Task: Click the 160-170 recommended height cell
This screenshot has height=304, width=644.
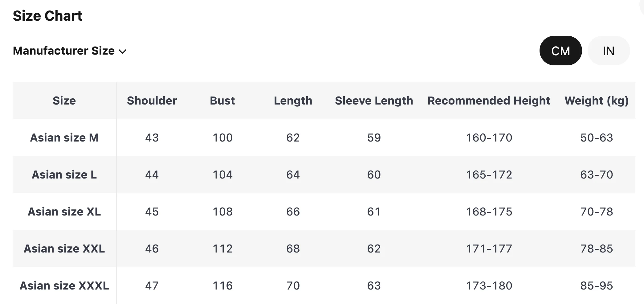Action: point(489,138)
